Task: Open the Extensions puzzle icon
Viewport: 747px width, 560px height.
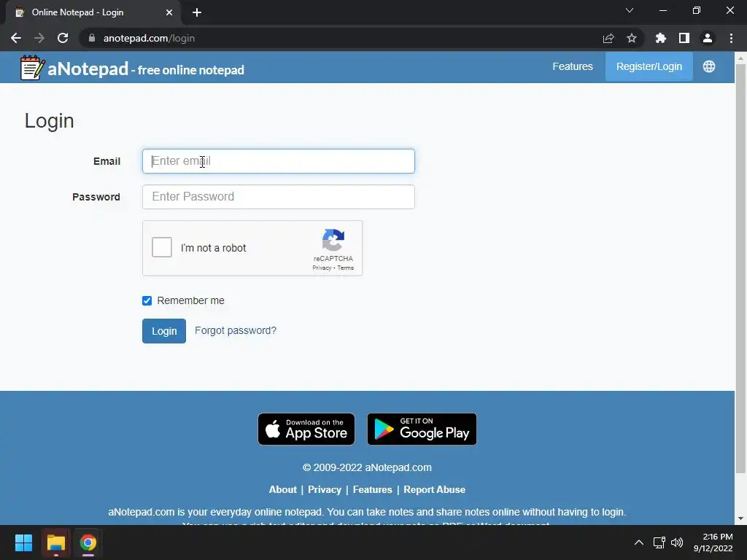Action: [660, 38]
